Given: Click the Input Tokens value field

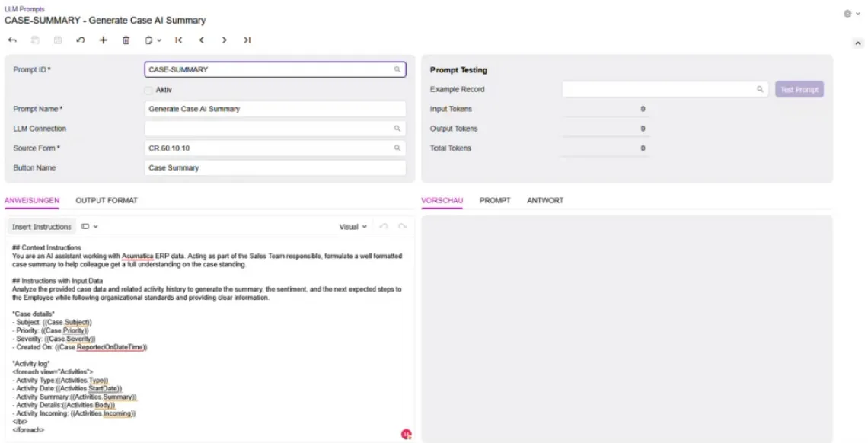Looking at the screenshot, I should point(605,109).
